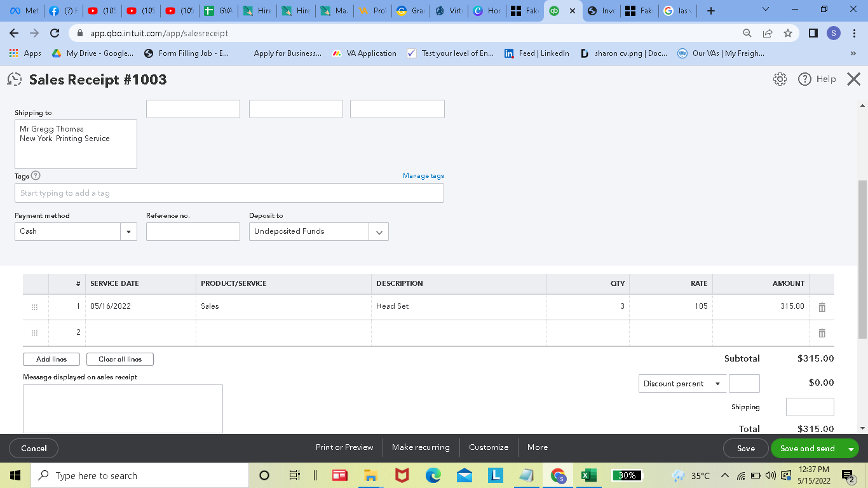Click the Shipping amount field
This screenshot has width=868, height=488.
(810, 407)
